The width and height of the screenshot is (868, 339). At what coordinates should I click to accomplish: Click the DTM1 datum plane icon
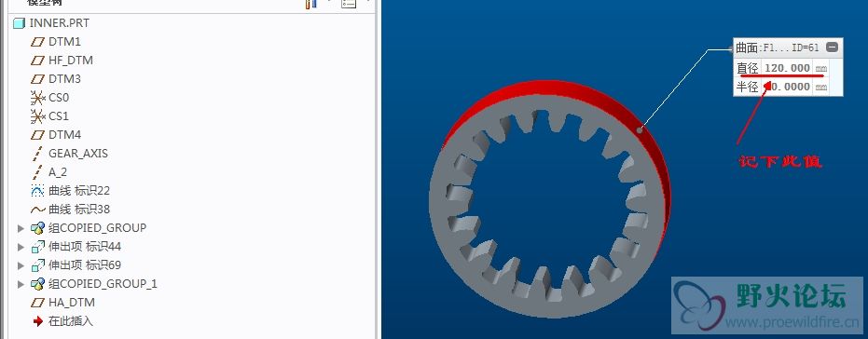[x=37, y=42]
